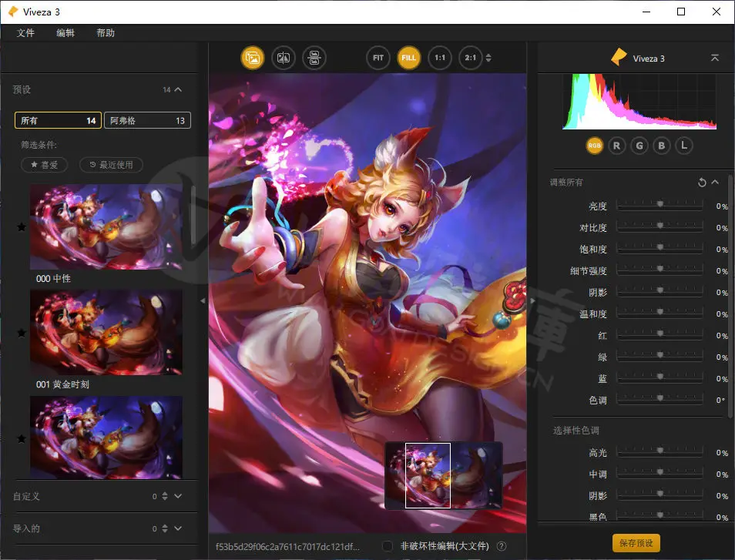The width and height of the screenshot is (735, 560).
Task: Apply the third preset thumbnail
Action: (x=106, y=438)
